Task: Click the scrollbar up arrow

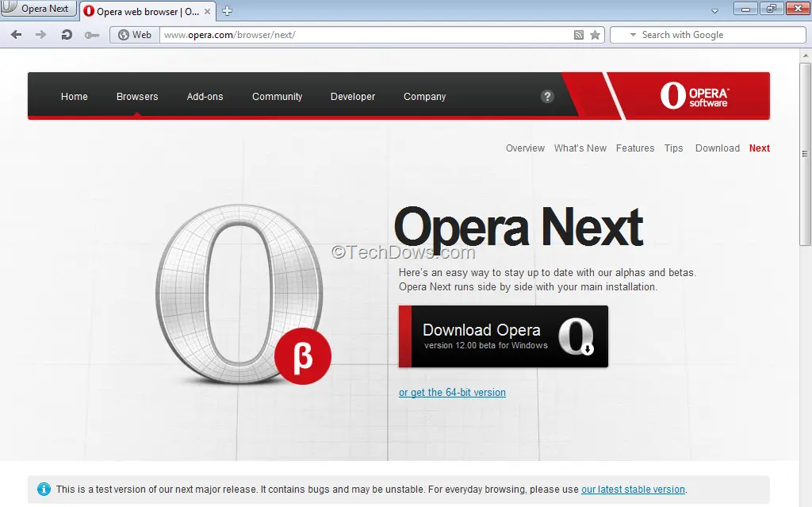Action: [x=805, y=55]
